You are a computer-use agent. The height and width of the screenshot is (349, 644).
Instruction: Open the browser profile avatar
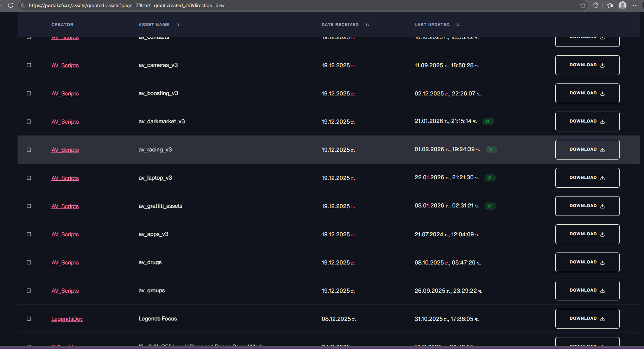(x=623, y=5)
